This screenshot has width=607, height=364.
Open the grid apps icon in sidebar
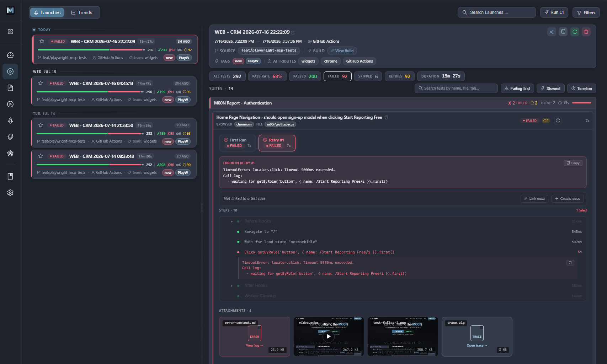pos(10,32)
